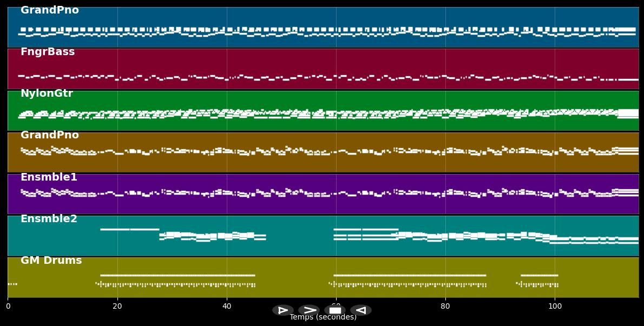This screenshot has height=326, width=644.
Task: Click the 100 second tick on time axis
Action: coord(555,307)
